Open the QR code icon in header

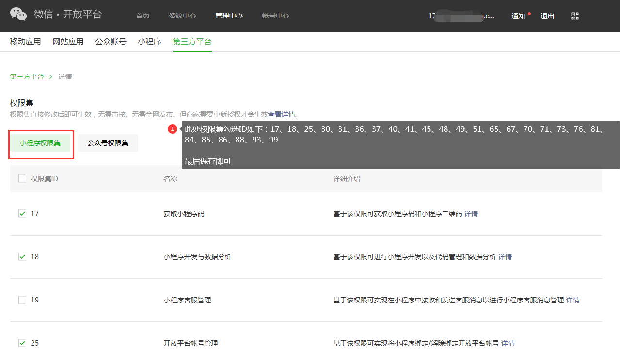click(x=575, y=16)
